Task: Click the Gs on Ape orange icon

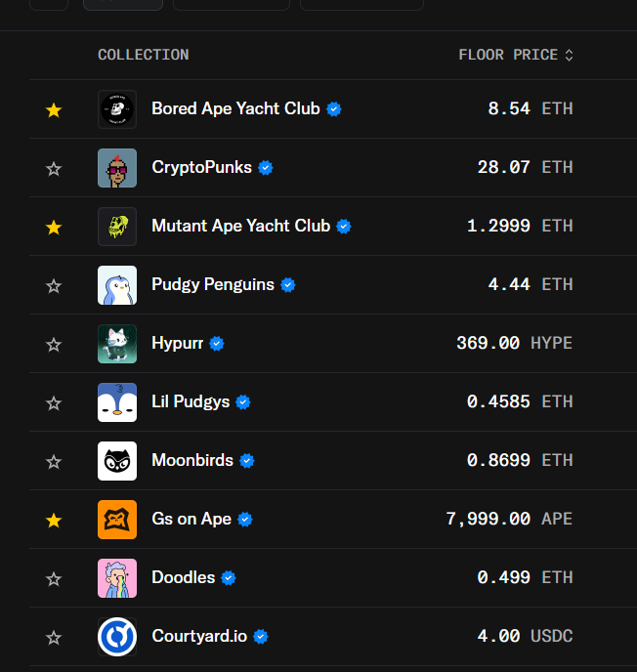Action: click(117, 520)
